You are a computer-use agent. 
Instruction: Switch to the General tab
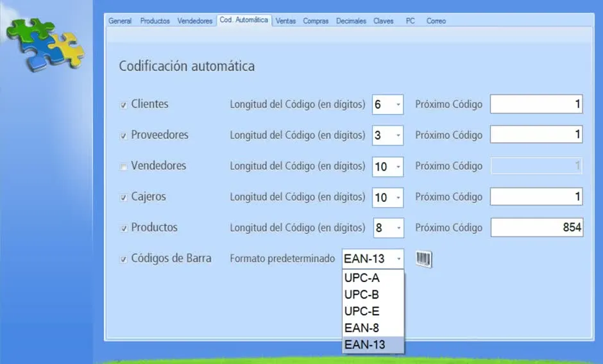point(119,21)
